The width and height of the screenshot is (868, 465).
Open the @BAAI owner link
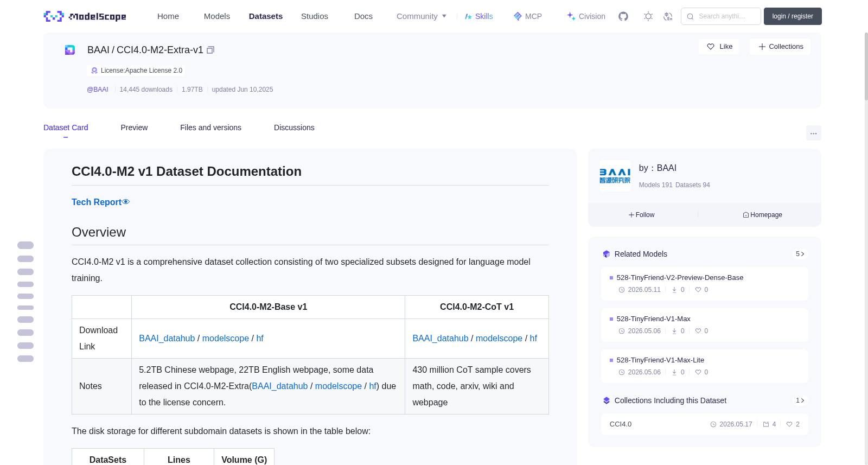coord(98,90)
